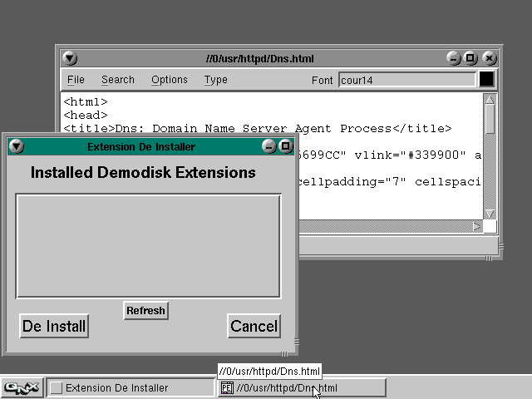The image size is (532, 399).
Task: Open the Search menu
Action: 118,80
